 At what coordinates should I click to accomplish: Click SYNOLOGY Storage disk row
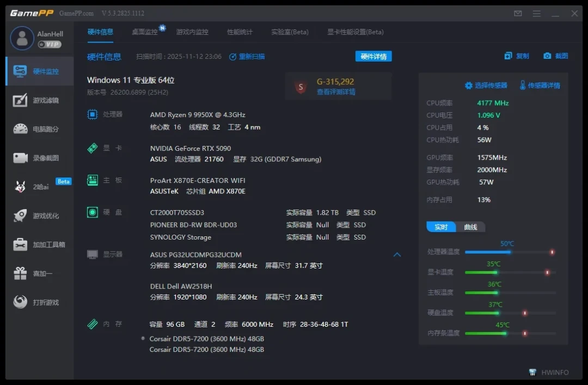tap(258, 237)
